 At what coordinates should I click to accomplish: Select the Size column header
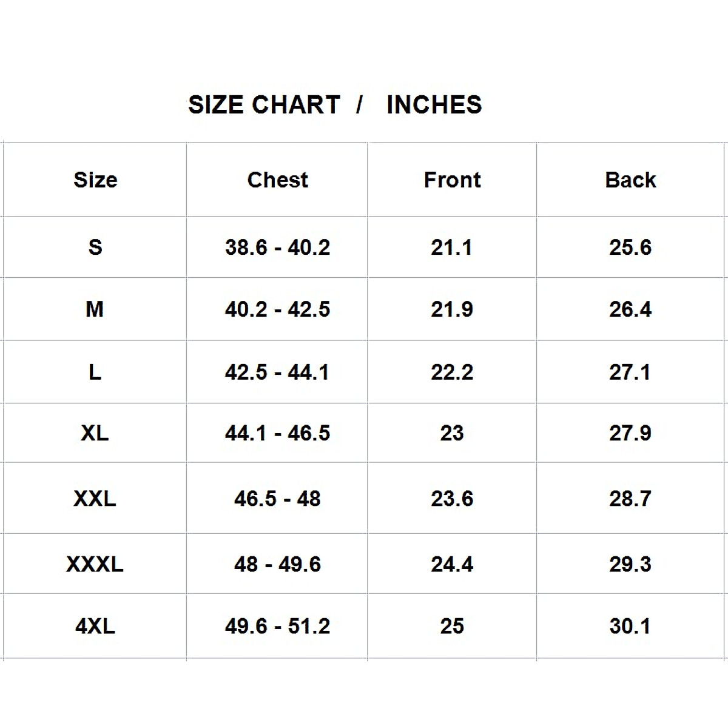click(95, 180)
